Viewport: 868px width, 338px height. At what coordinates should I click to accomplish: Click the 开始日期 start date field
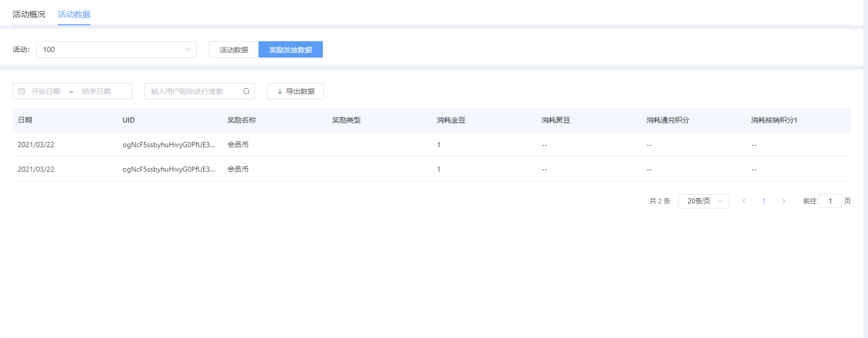tap(46, 92)
